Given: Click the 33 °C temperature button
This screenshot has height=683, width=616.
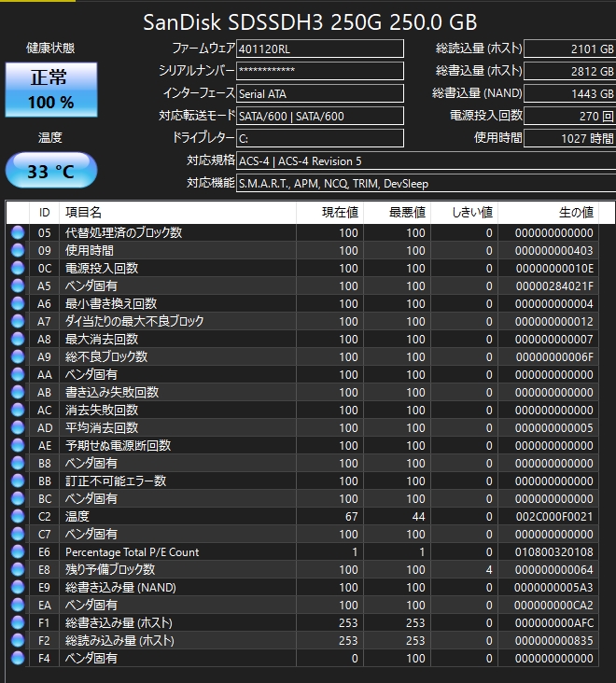Looking at the screenshot, I should (x=51, y=171).
